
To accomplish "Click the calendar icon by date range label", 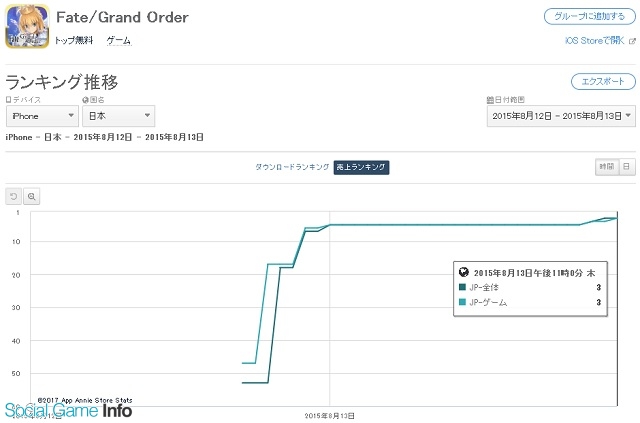I will [x=490, y=100].
